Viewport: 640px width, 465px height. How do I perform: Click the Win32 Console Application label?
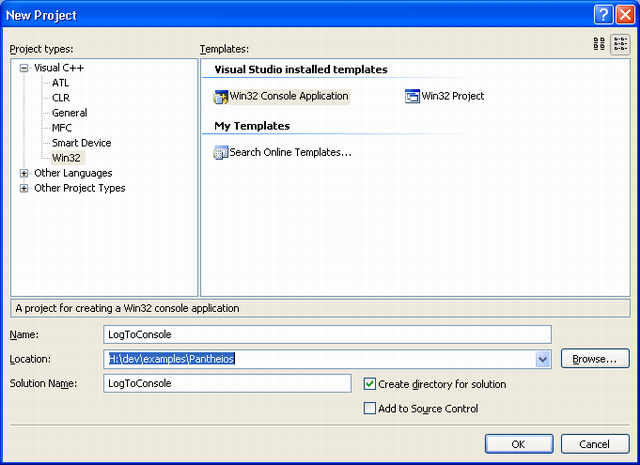click(x=289, y=96)
